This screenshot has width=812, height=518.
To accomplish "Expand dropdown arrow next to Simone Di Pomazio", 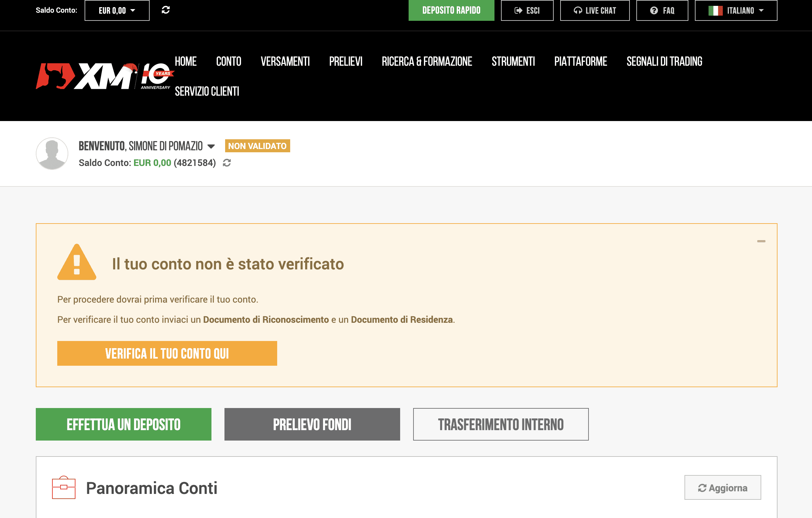I will [211, 146].
